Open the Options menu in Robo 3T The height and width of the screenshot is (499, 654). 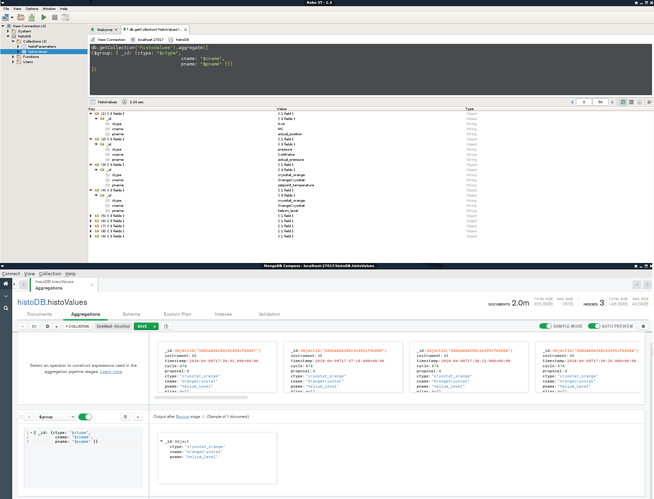tap(32, 7)
